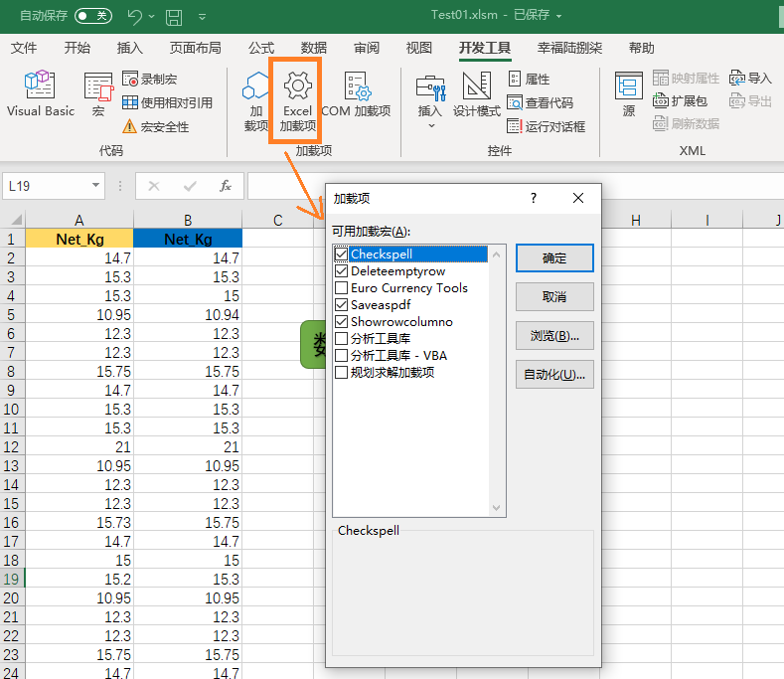
Task: Click the select-all corner triangle
Action: point(16,220)
